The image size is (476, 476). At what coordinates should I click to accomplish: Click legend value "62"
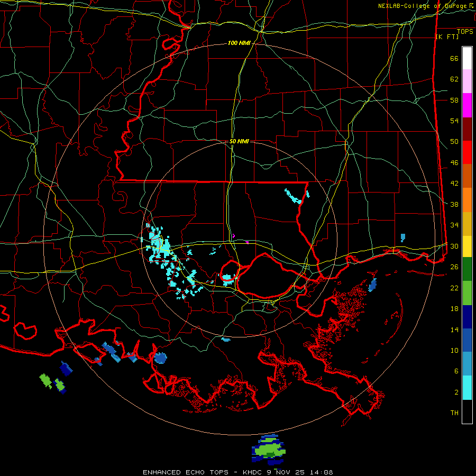[x=454, y=79]
